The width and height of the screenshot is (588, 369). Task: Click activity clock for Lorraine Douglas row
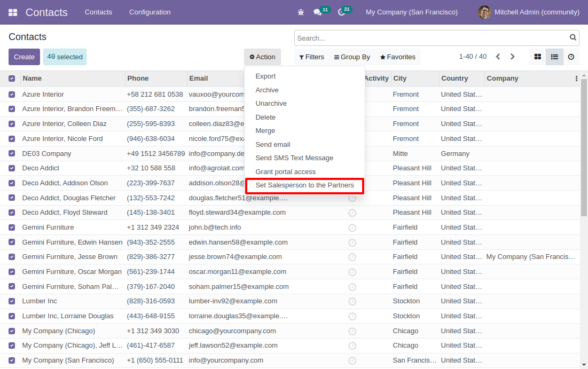(352, 316)
